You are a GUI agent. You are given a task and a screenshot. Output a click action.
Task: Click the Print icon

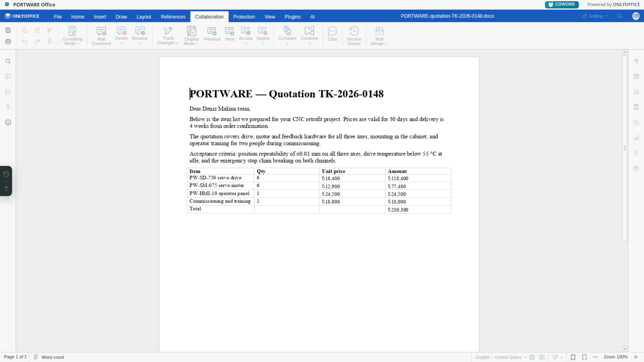coord(8,41)
